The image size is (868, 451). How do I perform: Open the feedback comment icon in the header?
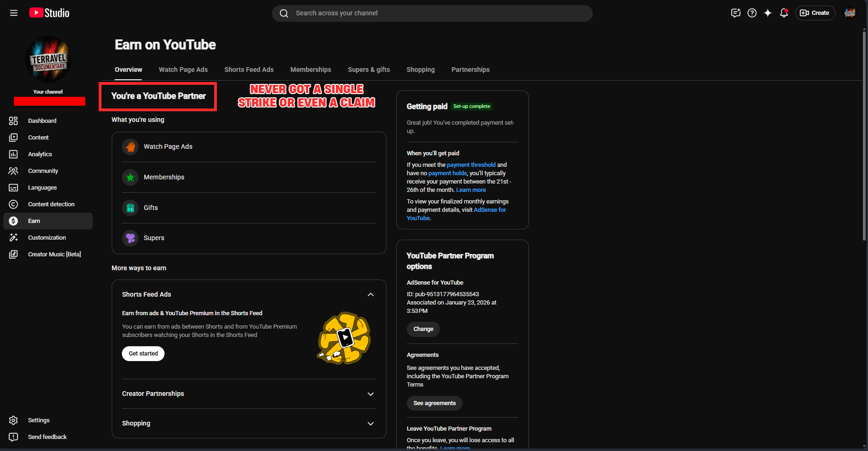pyautogui.click(x=735, y=13)
